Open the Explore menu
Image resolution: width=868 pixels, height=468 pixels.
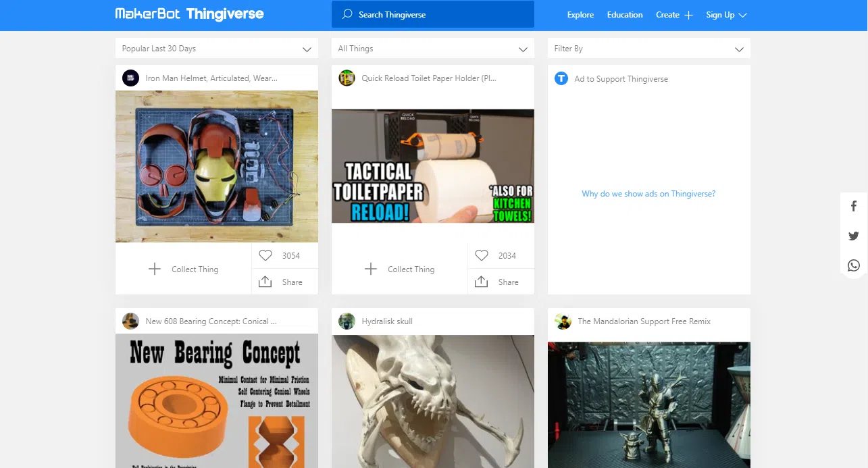pos(580,14)
